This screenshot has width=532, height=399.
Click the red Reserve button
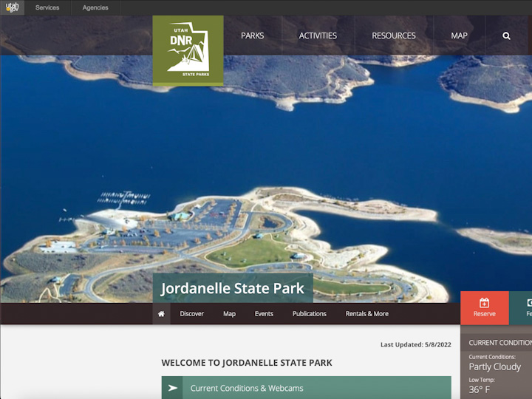coord(485,308)
